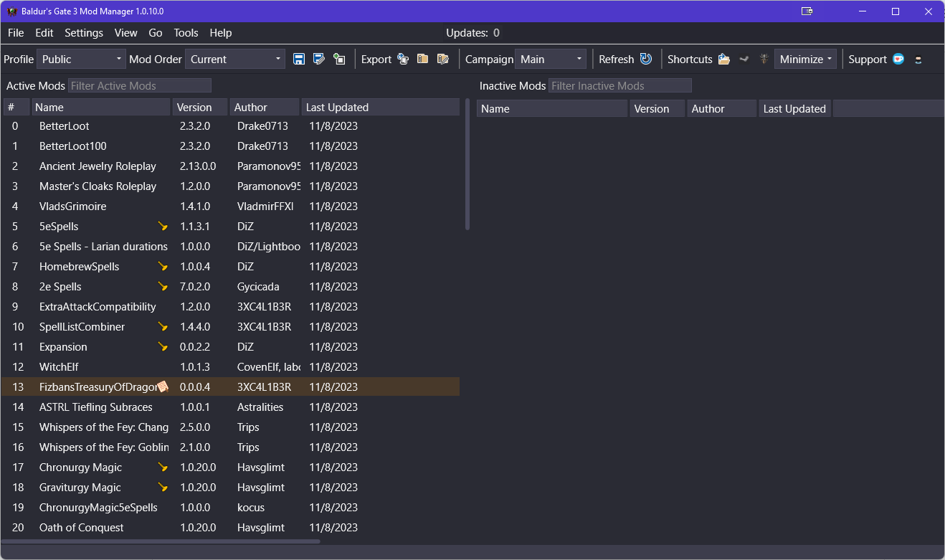Open the File menu
This screenshot has width=945, height=560.
point(16,32)
